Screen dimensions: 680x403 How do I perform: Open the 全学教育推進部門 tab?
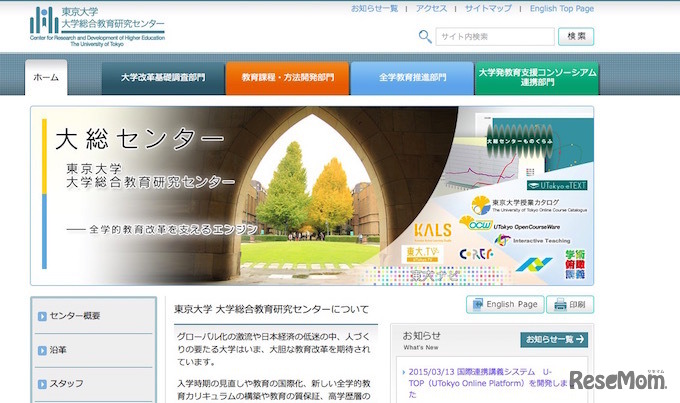coord(412,78)
